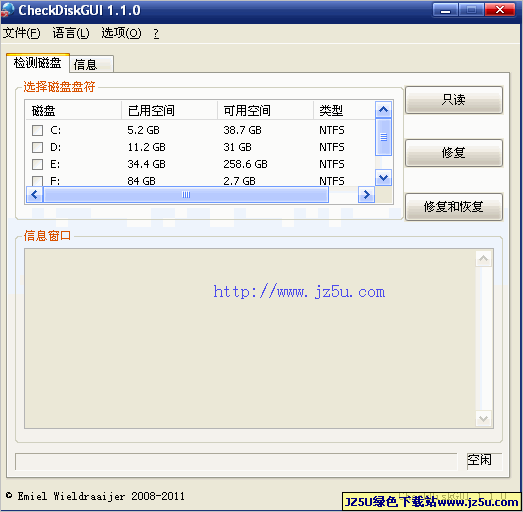Check the box for drive D:

[37, 147]
